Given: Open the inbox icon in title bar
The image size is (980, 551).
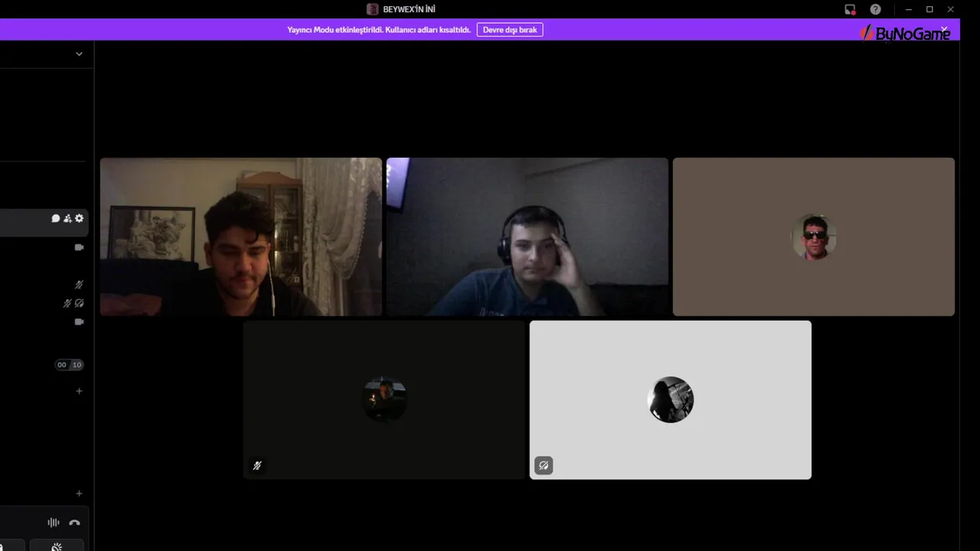Looking at the screenshot, I should click(850, 9).
